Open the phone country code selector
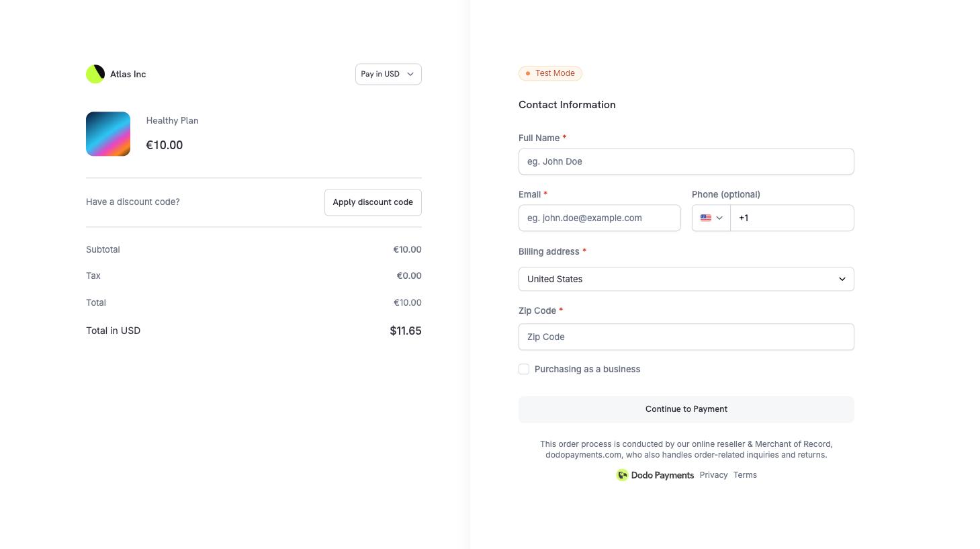 coord(711,217)
